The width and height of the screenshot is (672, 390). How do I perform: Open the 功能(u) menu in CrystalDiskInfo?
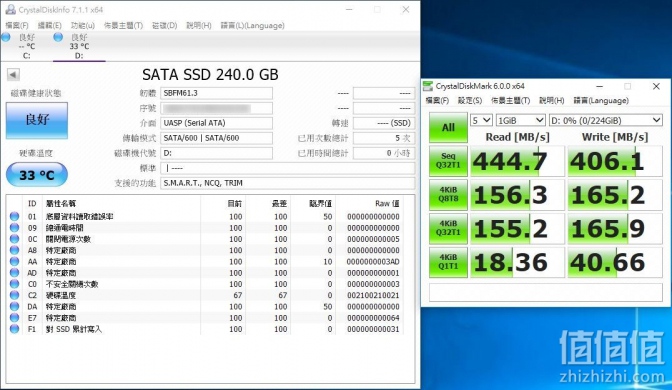click(x=83, y=25)
